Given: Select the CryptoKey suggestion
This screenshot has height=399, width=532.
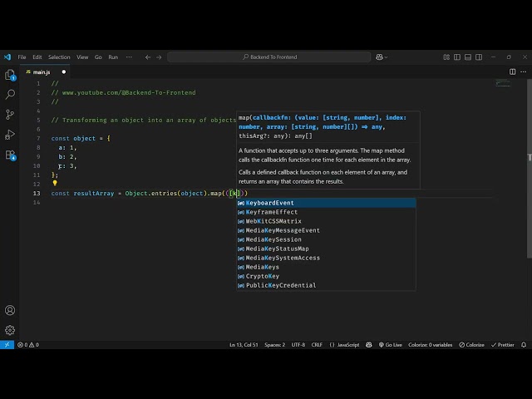Looking at the screenshot, I should [326, 276].
